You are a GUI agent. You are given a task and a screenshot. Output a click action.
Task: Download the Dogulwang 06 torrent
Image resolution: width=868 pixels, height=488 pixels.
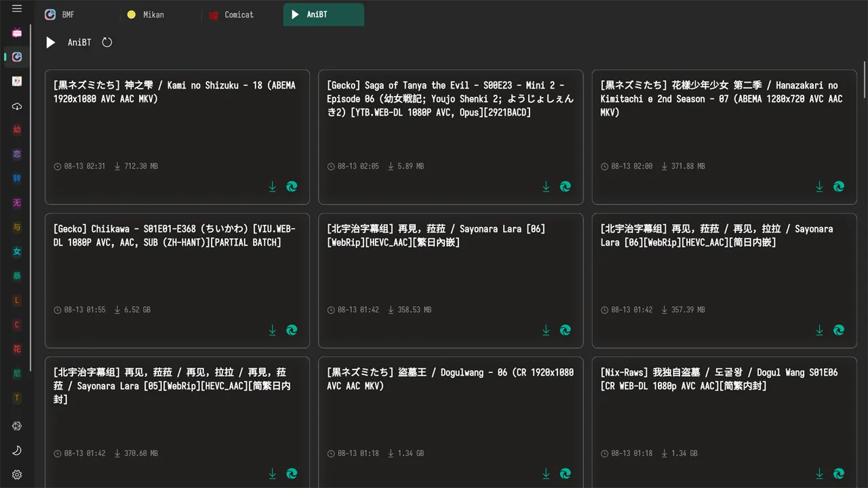pos(546,474)
